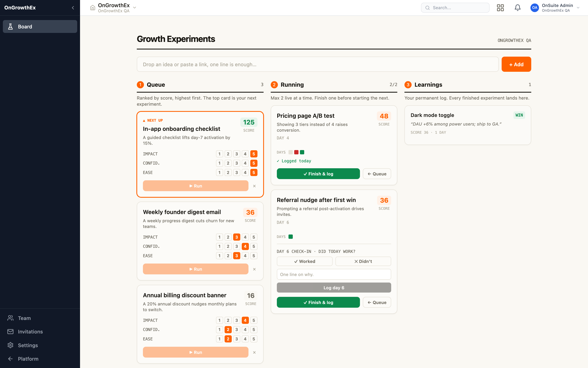Screen dimensions: 588x368
Task: Click the Settings label in the sidebar
Action: pyautogui.click(x=28, y=345)
